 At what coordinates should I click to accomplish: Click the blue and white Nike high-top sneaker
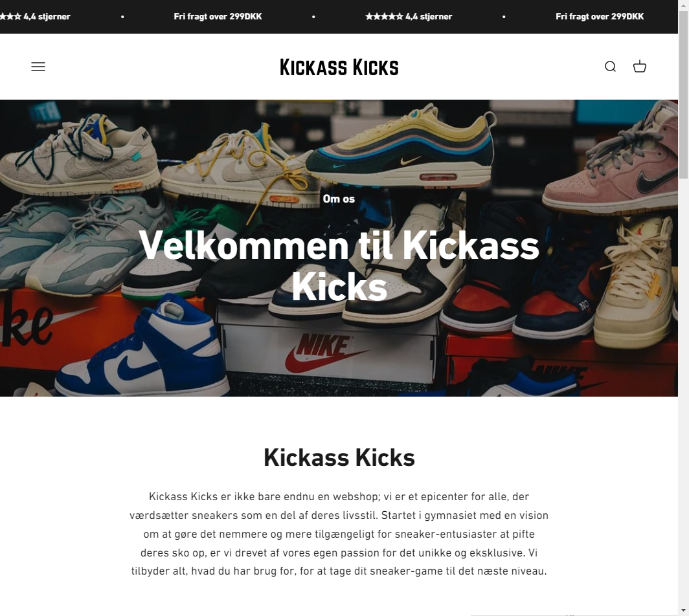coord(141,351)
